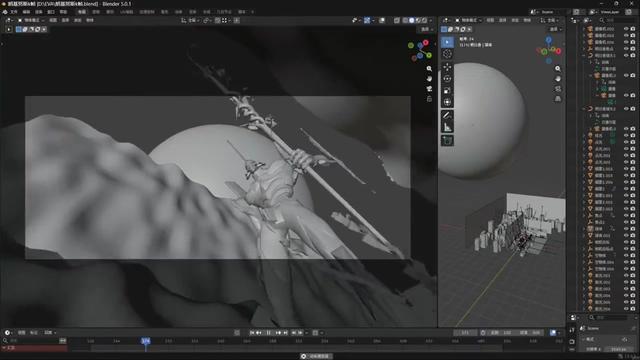Select the Measure ruler tool
The height and width of the screenshot is (360, 640).
click(447, 127)
